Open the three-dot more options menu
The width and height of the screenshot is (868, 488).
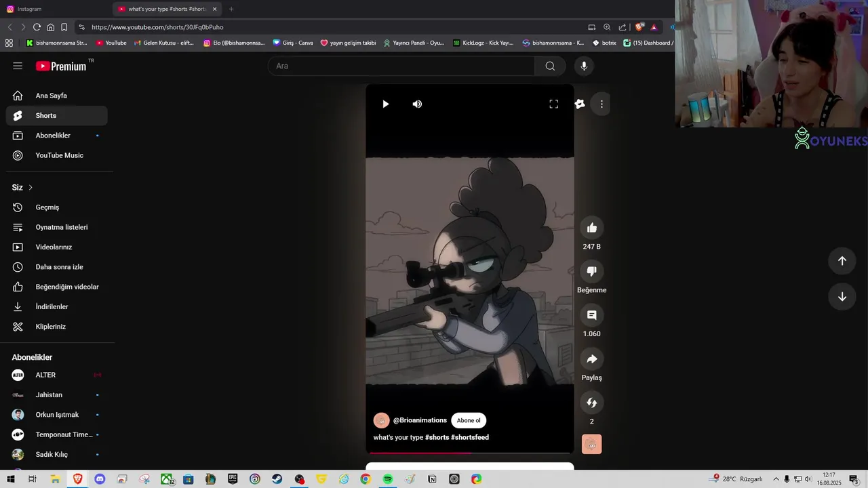tap(601, 104)
